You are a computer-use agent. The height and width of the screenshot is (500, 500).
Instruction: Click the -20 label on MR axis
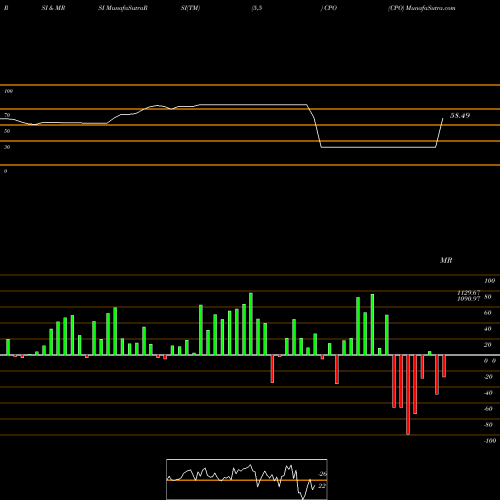pyautogui.click(x=488, y=377)
